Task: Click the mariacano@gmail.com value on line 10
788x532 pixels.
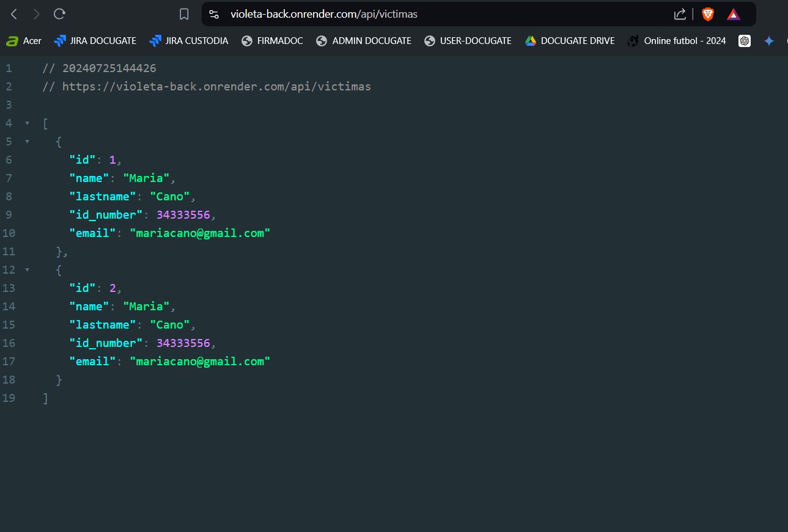Action: coord(200,233)
